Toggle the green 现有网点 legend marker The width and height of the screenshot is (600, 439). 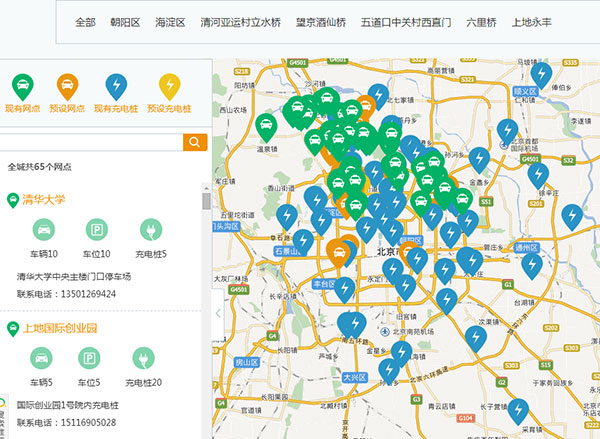[23, 87]
